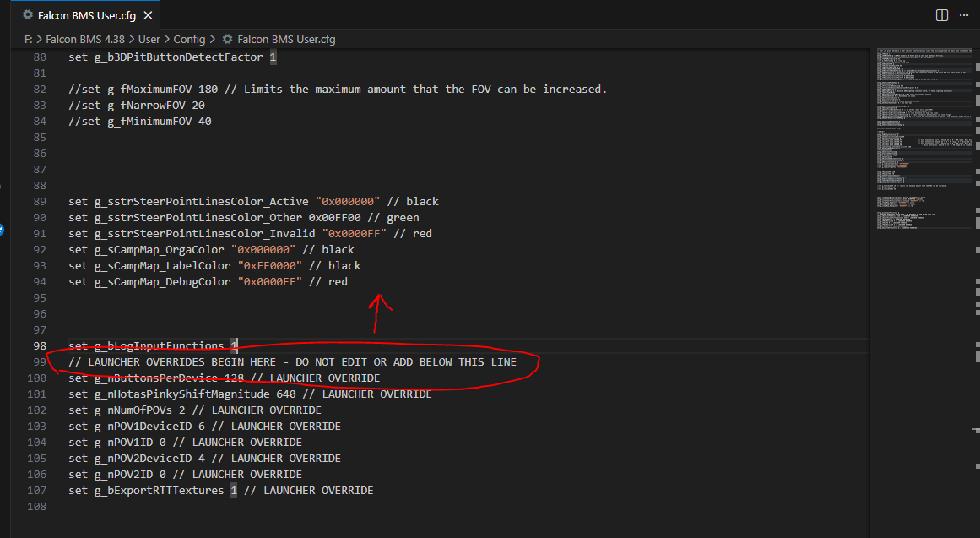Click the gear icon in the breadcrumb

point(228,39)
